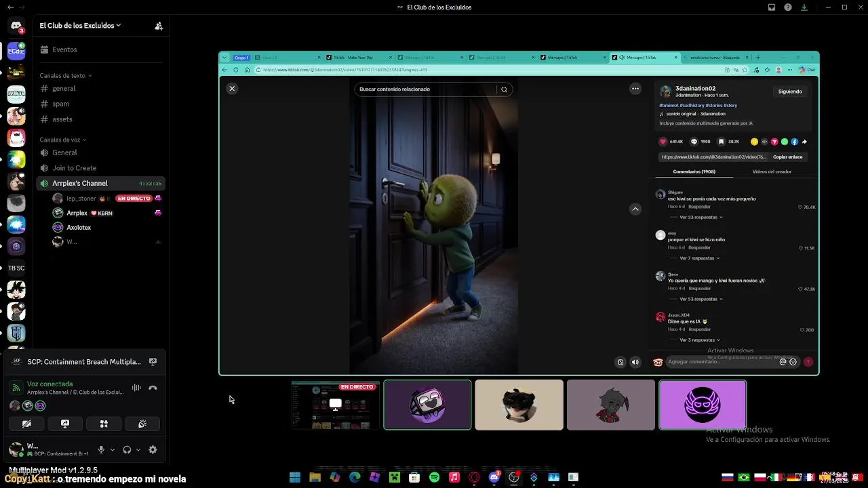Switch to Videos del creador tab
Viewport: 868px width, 488px height.
tap(772, 171)
